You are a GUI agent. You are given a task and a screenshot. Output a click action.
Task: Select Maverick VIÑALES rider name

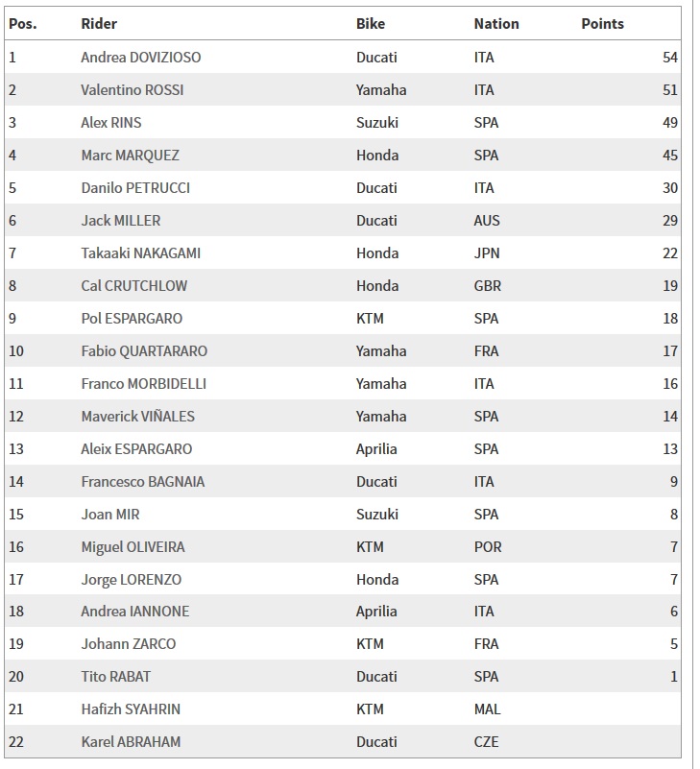[x=138, y=417]
